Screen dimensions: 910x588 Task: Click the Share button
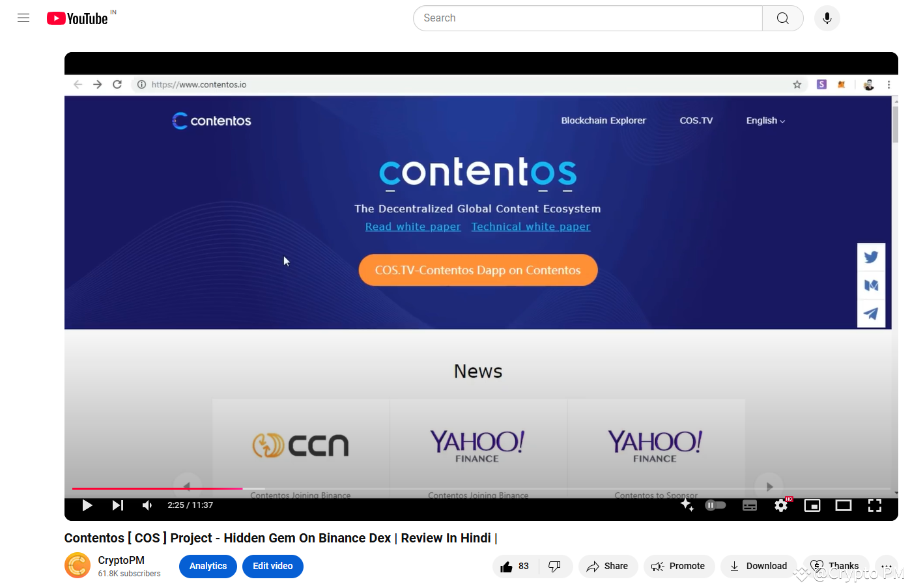point(608,567)
